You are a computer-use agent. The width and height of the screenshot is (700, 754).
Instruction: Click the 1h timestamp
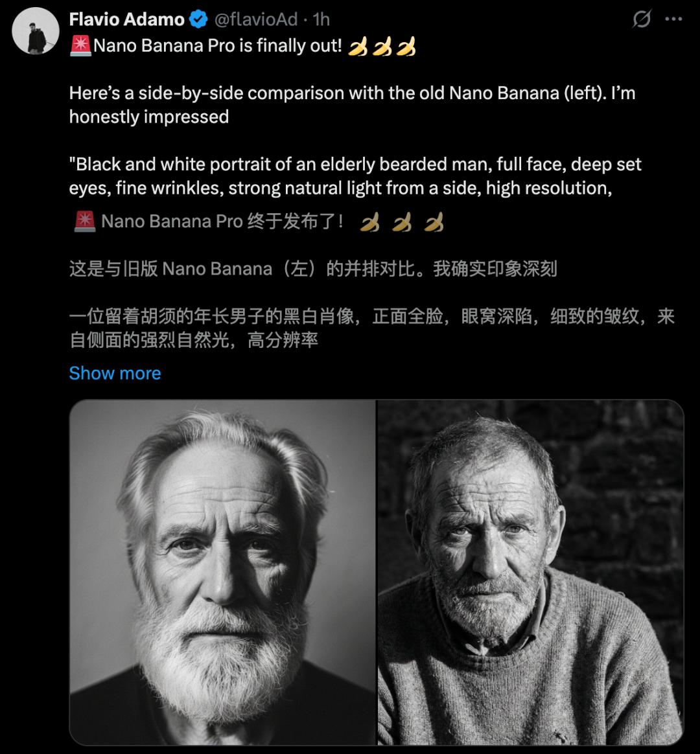321,19
